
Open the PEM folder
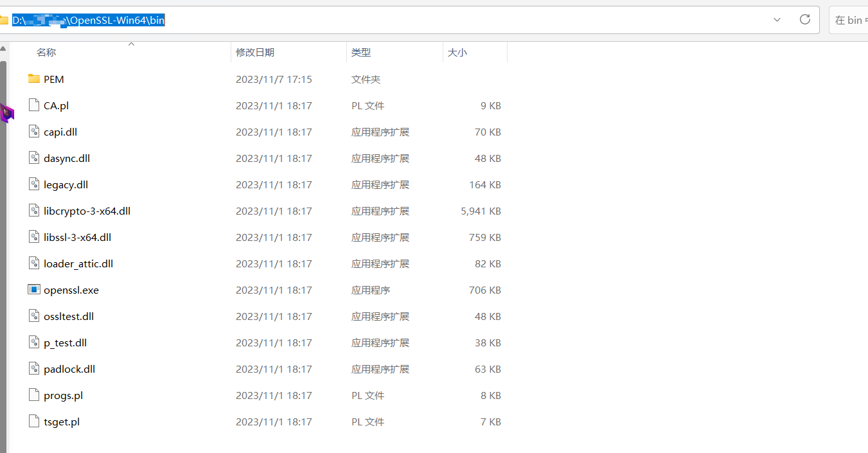coord(55,78)
